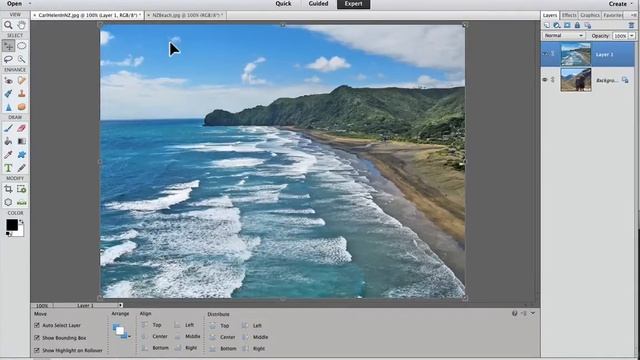
Task: Select the Type tool
Action: [x=8, y=168]
